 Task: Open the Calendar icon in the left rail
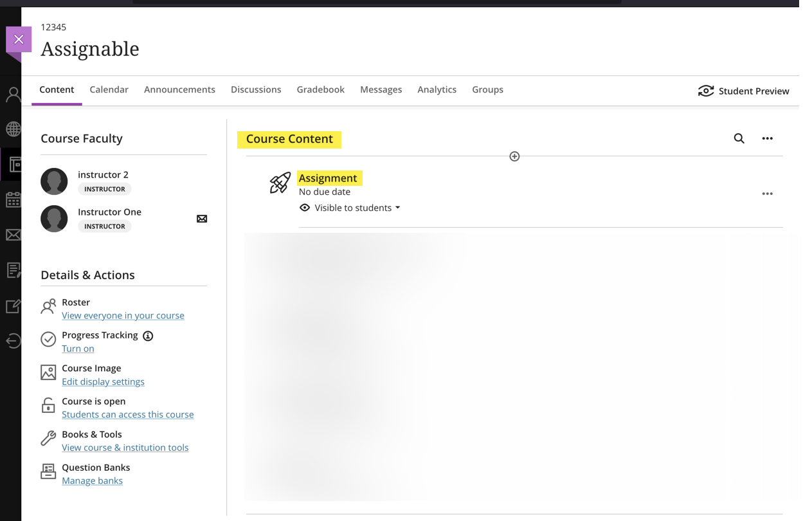[13, 199]
